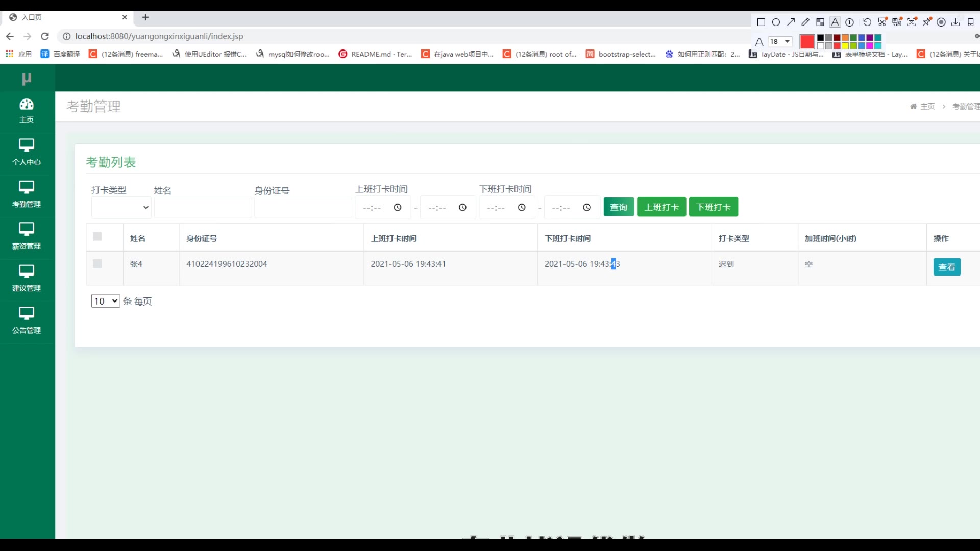This screenshot has width=980, height=551.
Task: Open 个人中心 in the sidebar
Action: (x=27, y=153)
